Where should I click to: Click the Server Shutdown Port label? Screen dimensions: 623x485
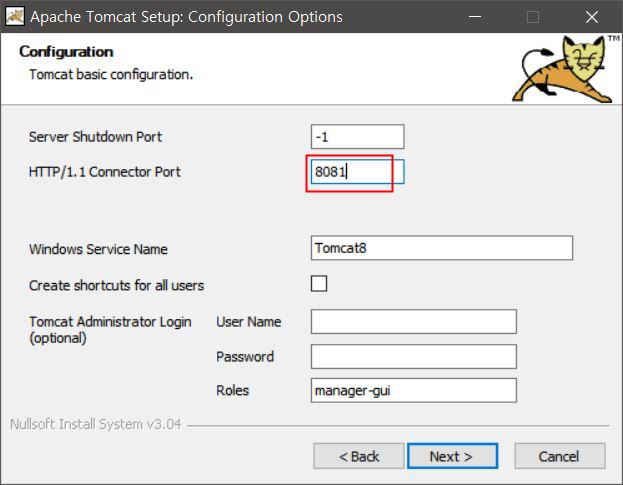coord(95,137)
